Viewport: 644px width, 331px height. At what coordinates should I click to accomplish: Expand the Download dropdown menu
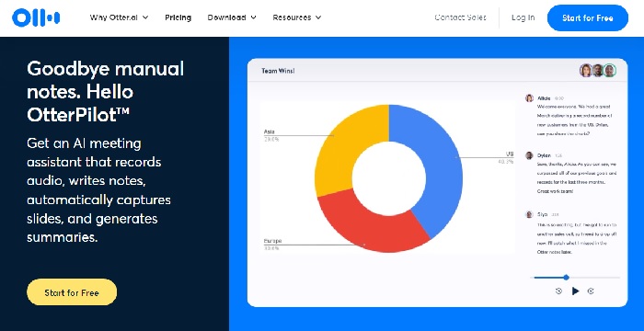click(x=232, y=17)
